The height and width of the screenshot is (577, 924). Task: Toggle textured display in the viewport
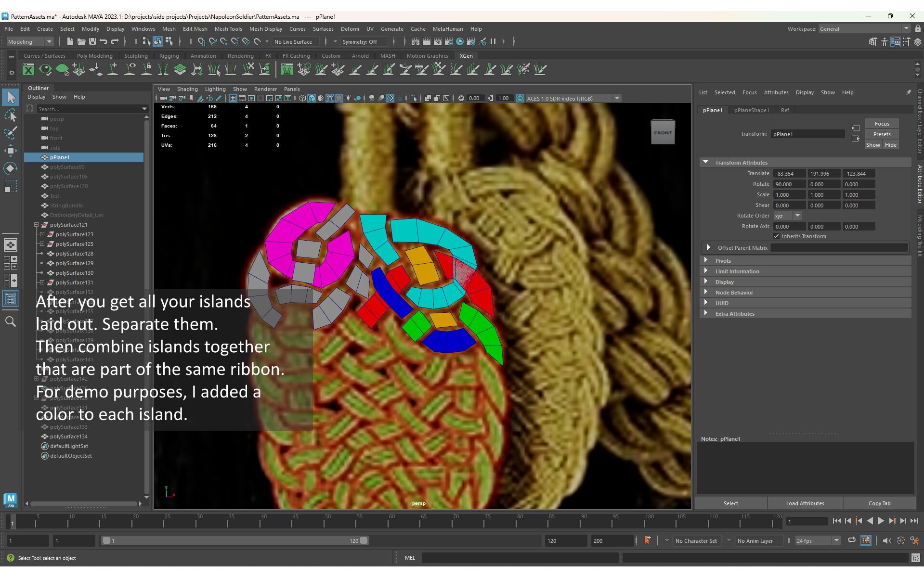point(339,98)
